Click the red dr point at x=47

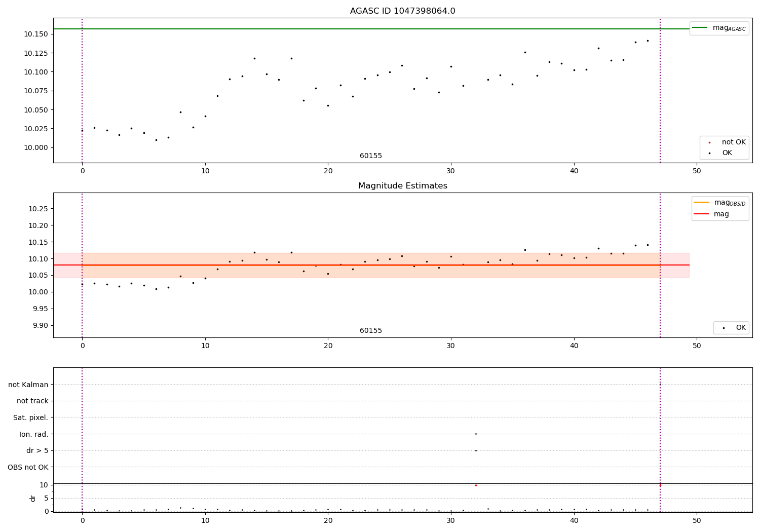point(660,485)
